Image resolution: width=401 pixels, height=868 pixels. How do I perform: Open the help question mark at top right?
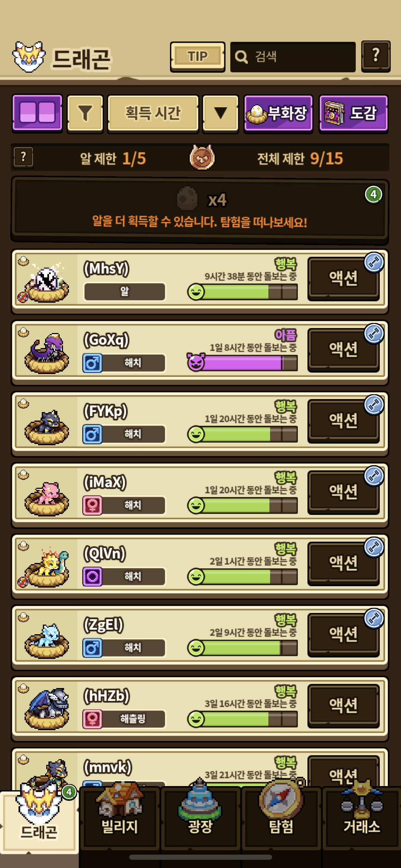coord(376,56)
